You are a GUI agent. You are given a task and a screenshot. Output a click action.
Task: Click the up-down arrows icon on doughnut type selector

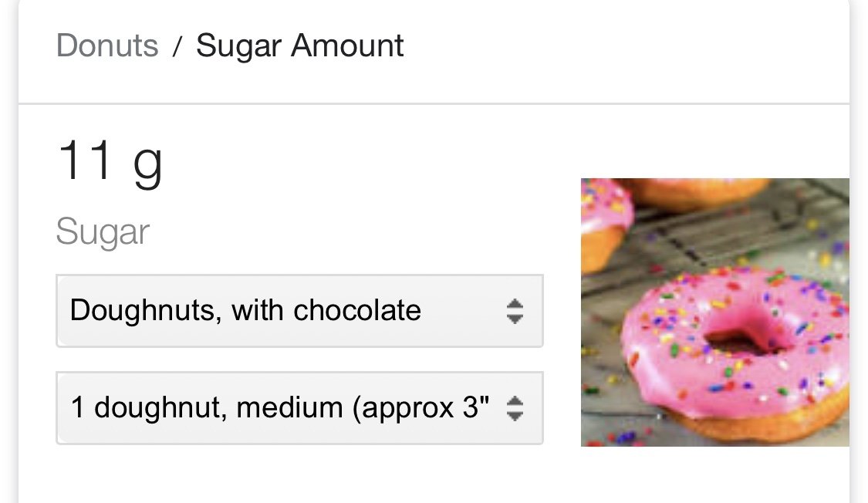tap(515, 312)
